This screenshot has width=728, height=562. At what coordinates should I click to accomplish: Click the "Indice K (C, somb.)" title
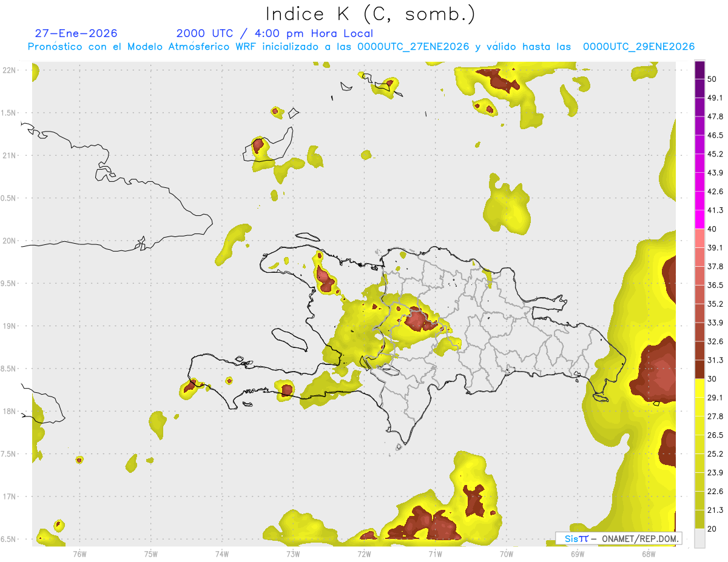[x=371, y=15]
